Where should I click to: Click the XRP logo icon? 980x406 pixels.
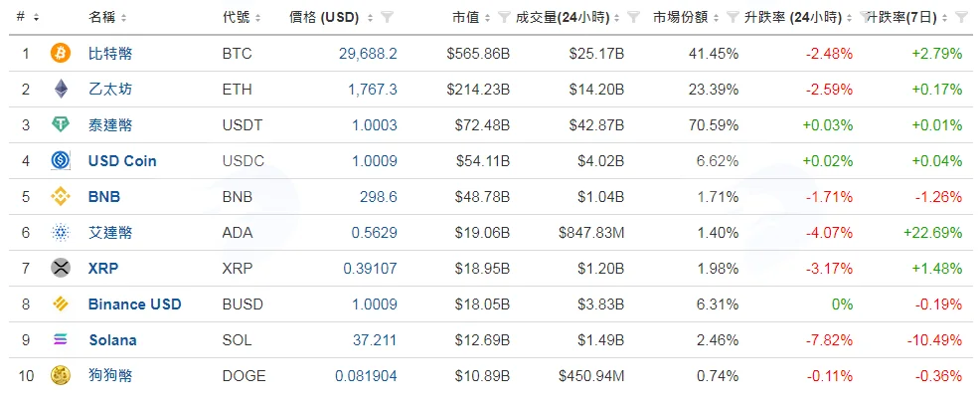pyautogui.click(x=61, y=269)
